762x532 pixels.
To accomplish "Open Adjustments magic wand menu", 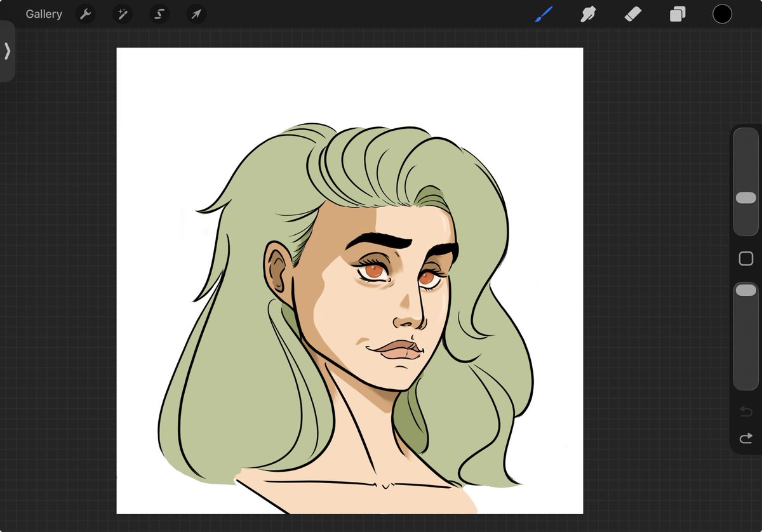I will click(x=123, y=14).
